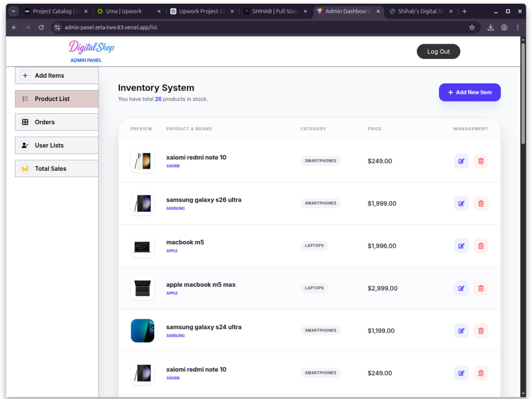The width and height of the screenshot is (532, 399).
Task: Open User Lists in sidebar
Action: (57, 145)
